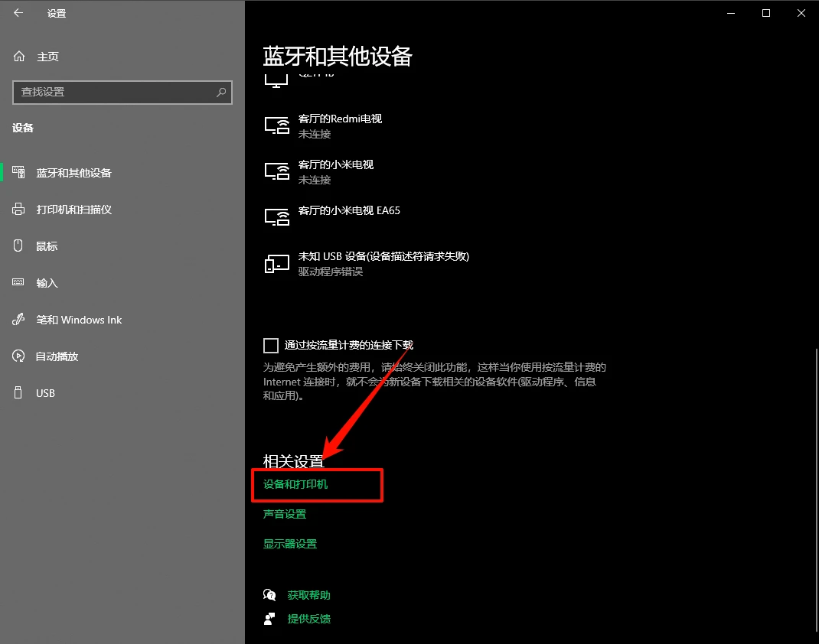Open the 显示器设置 link
Screen dimensions: 819x644
(x=290, y=544)
